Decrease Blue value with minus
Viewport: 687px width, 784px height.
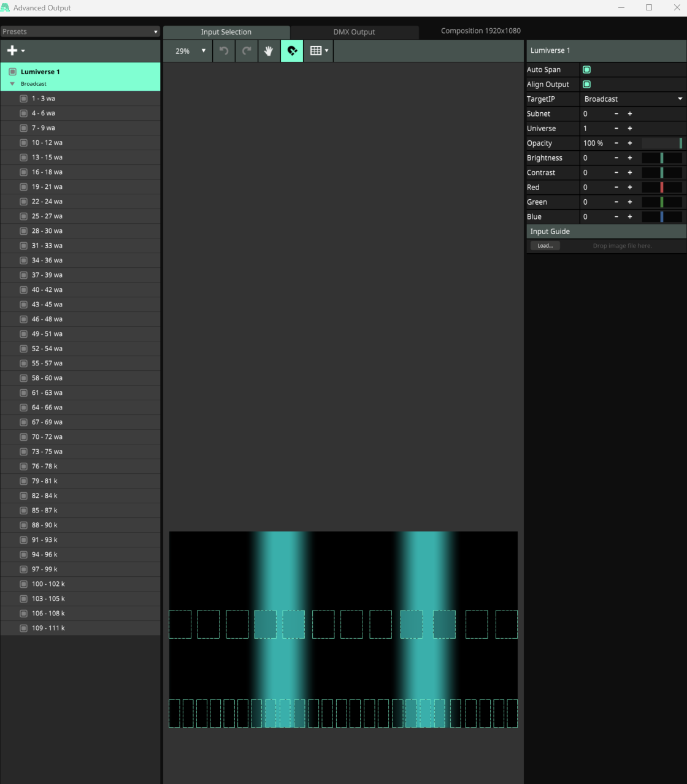coord(616,217)
